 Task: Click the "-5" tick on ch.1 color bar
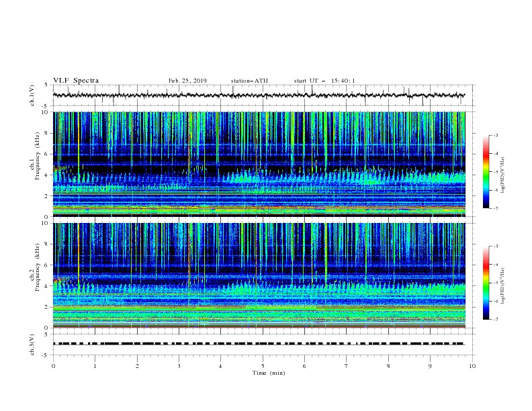coord(495,172)
